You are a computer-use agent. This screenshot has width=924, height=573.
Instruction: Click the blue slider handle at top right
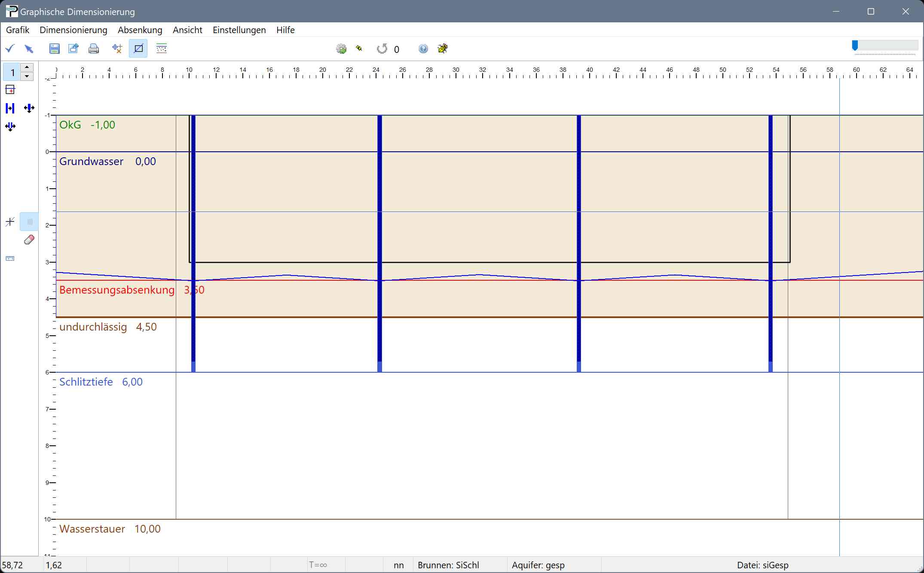(855, 45)
